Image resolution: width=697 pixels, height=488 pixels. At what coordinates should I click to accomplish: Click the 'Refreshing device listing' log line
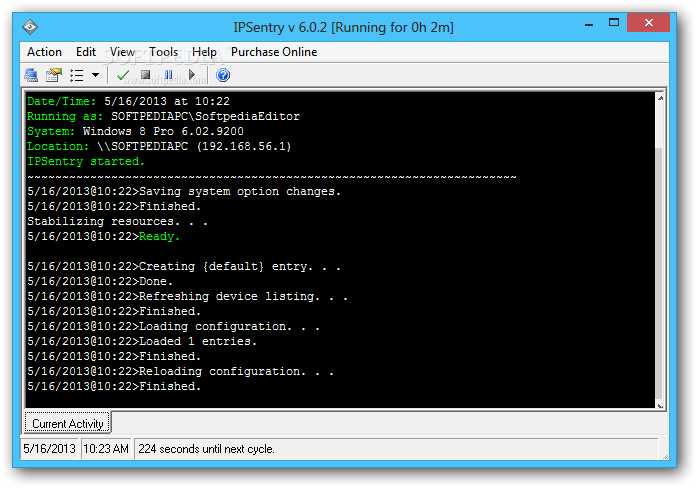click(187, 296)
